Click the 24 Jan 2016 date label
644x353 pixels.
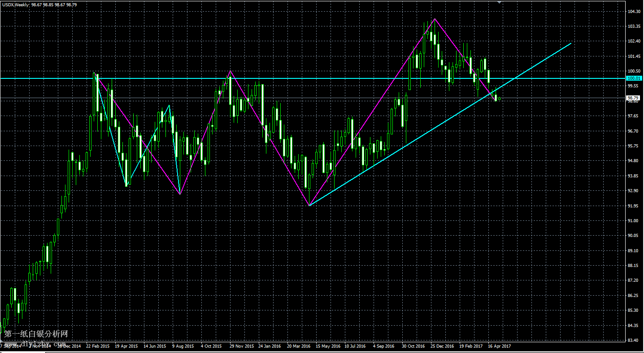(x=270, y=346)
